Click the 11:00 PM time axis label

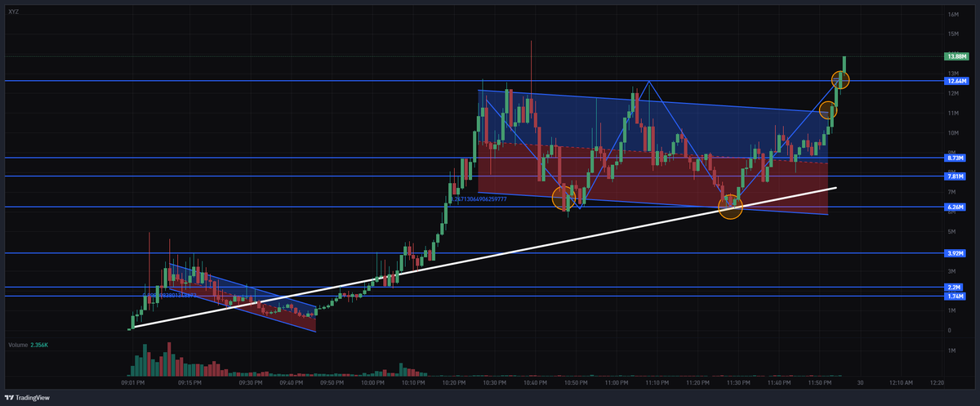click(616, 382)
